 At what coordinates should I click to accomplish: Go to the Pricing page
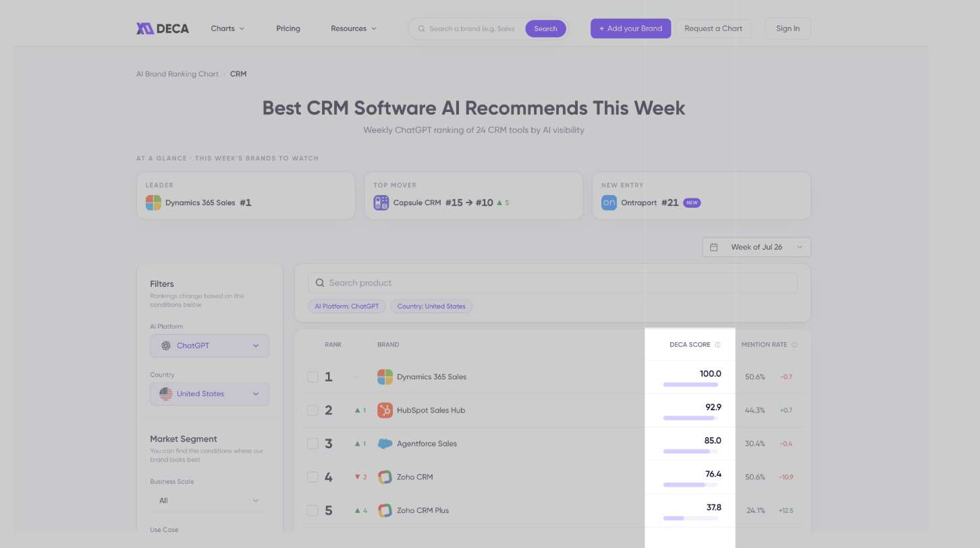(x=288, y=28)
